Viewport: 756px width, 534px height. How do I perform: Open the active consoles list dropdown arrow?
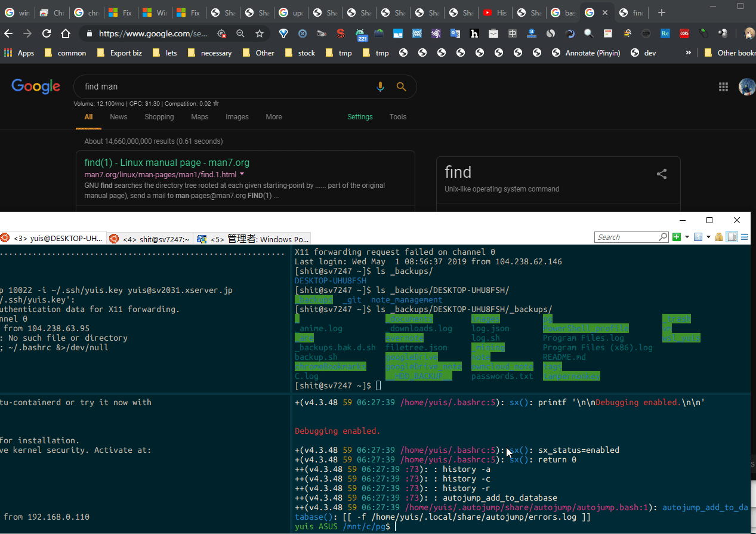click(708, 237)
